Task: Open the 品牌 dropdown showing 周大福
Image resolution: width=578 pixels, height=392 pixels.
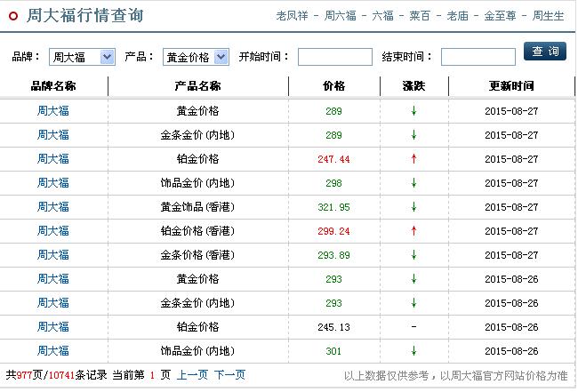Action: coord(82,57)
